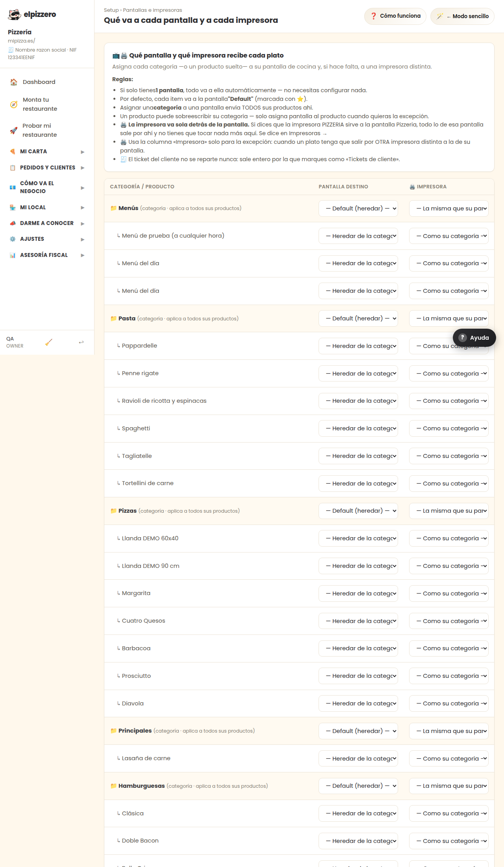Image resolution: width=504 pixels, height=867 pixels.
Task: Open Dashboard via house icon
Action: point(14,82)
